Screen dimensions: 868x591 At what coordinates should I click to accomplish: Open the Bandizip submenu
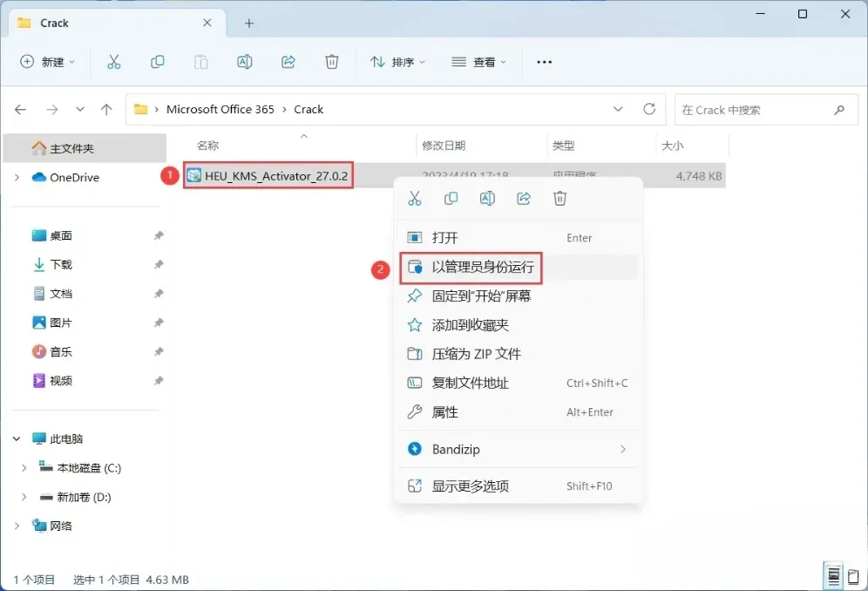point(519,449)
